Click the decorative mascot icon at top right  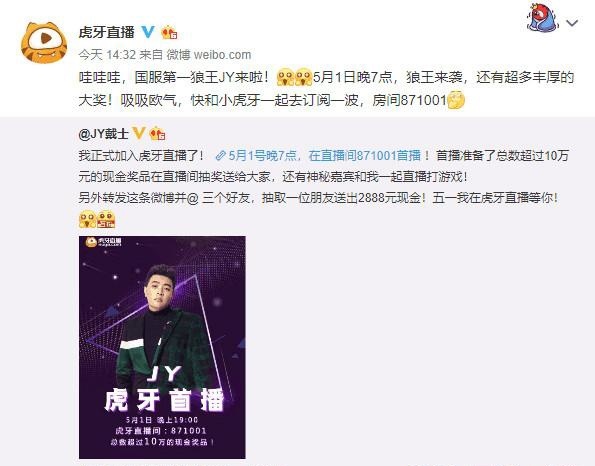pos(543,17)
